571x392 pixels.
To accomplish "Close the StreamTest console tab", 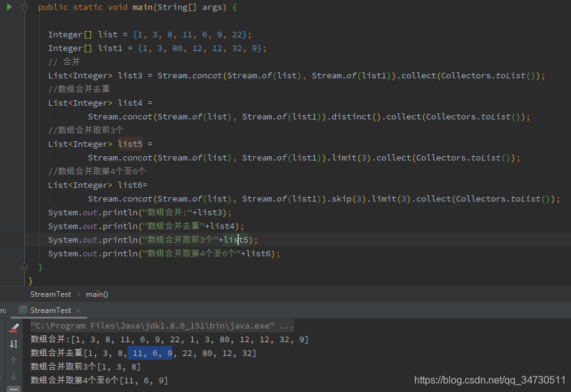I will (x=78, y=310).
